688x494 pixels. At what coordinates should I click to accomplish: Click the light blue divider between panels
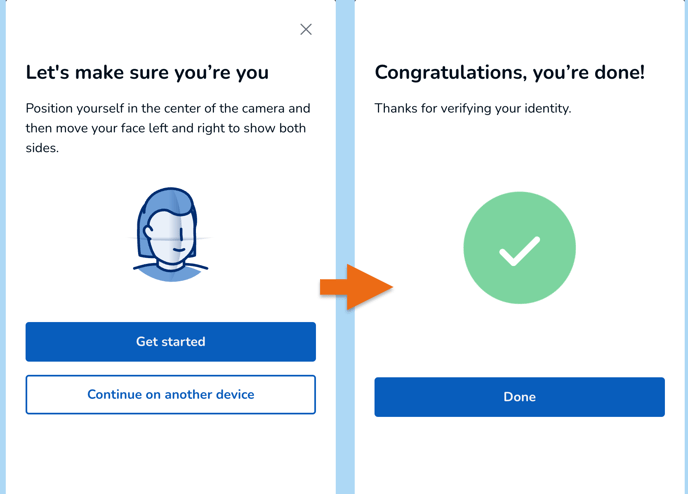pyautogui.click(x=345, y=150)
